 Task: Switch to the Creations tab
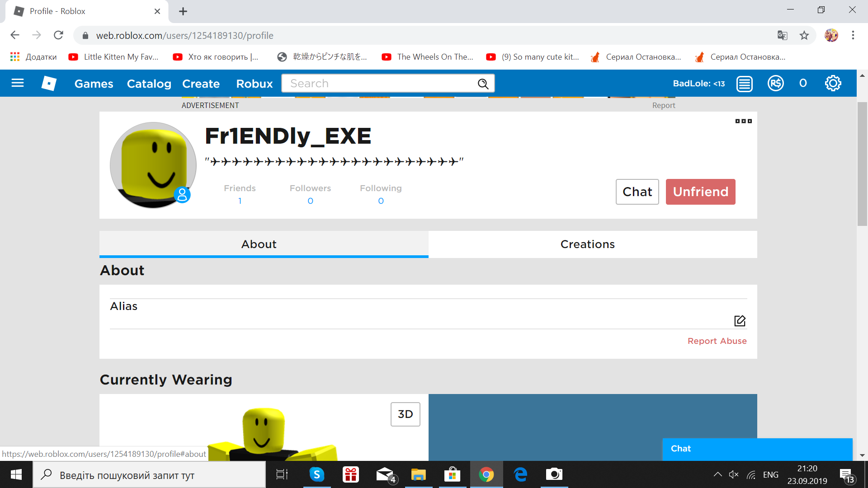(x=588, y=244)
